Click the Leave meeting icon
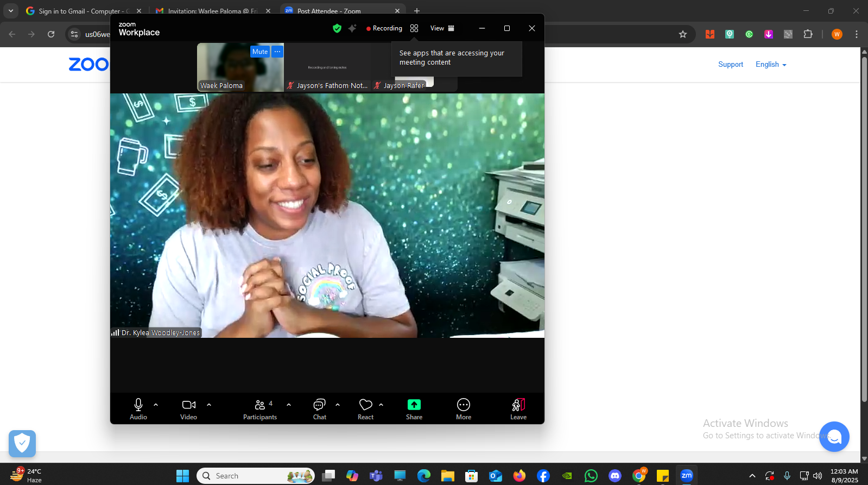This screenshot has height=485, width=868. point(518,405)
